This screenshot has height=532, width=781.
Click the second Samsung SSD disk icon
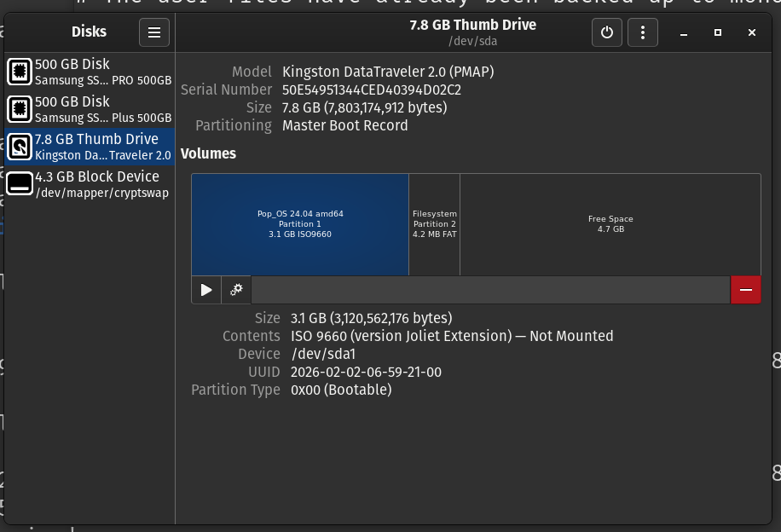(x=20, y=109)
